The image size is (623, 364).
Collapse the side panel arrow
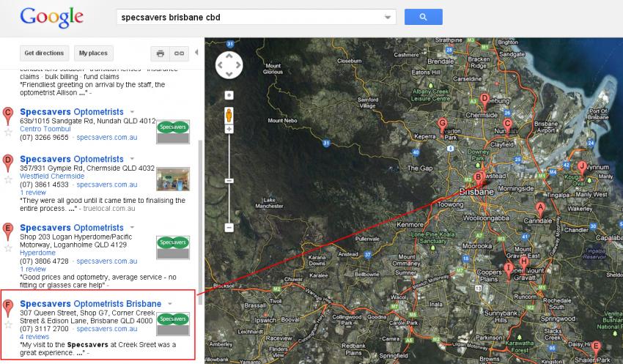[196, 53]
